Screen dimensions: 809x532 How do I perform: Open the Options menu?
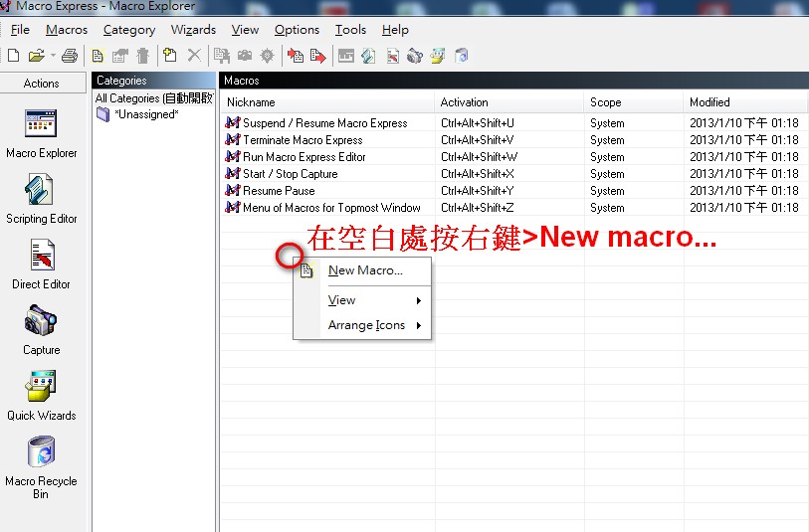pyautogui.click(x=297, y=30)
